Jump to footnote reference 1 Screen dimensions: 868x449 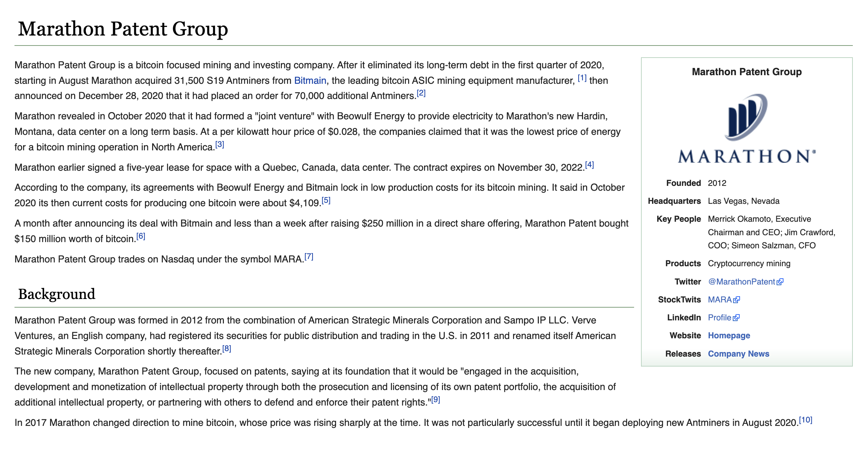pos(582,78)
